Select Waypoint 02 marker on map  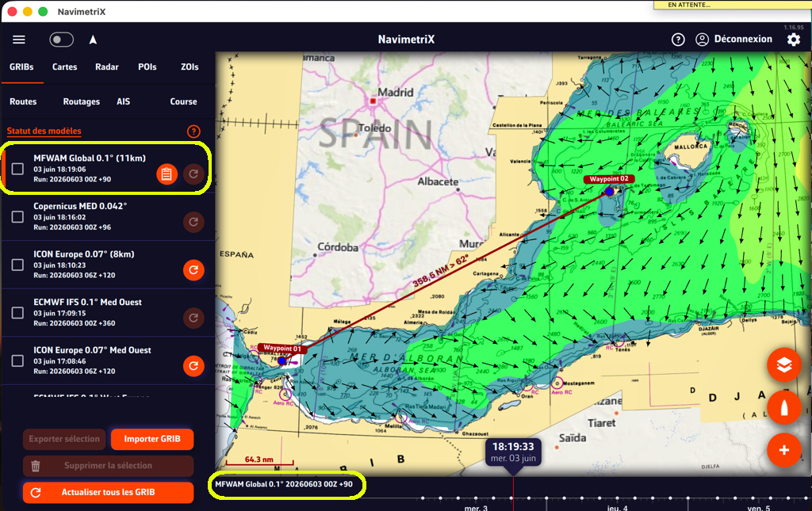(610, 192)
